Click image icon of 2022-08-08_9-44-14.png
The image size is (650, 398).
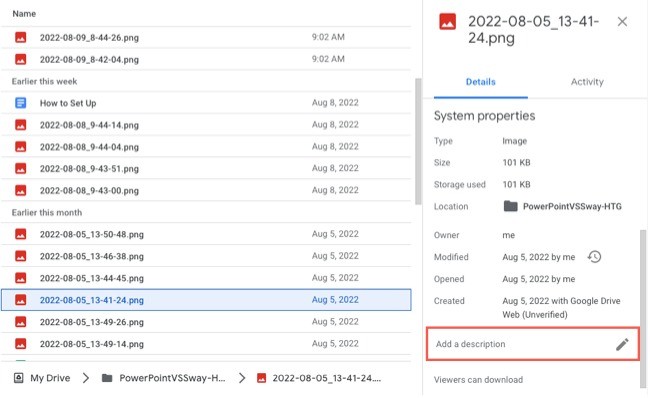pyautogui.click(x=21, y=125)
